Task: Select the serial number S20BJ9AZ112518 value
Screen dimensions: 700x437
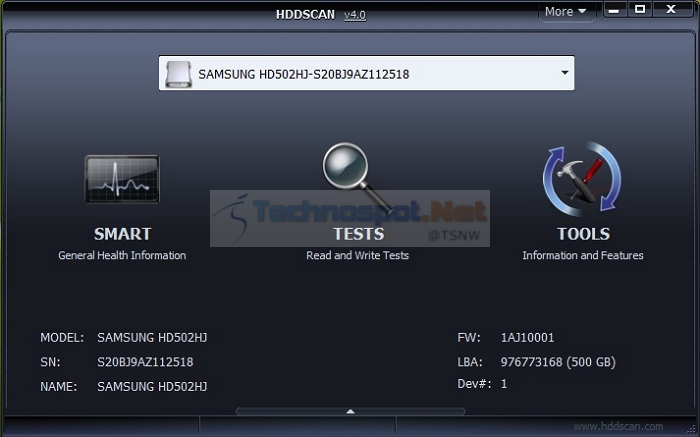Action: click(x=145, y=362)
